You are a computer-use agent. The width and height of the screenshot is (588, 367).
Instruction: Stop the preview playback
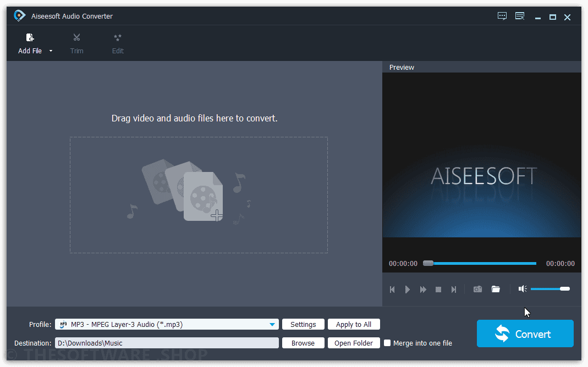pyautogui.click(x=438, y=290)
